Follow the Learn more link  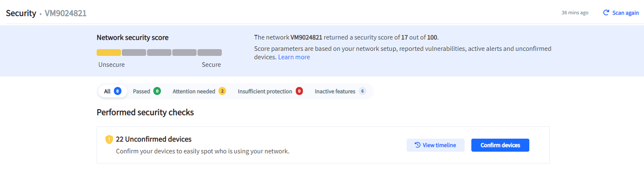point(294,57)
